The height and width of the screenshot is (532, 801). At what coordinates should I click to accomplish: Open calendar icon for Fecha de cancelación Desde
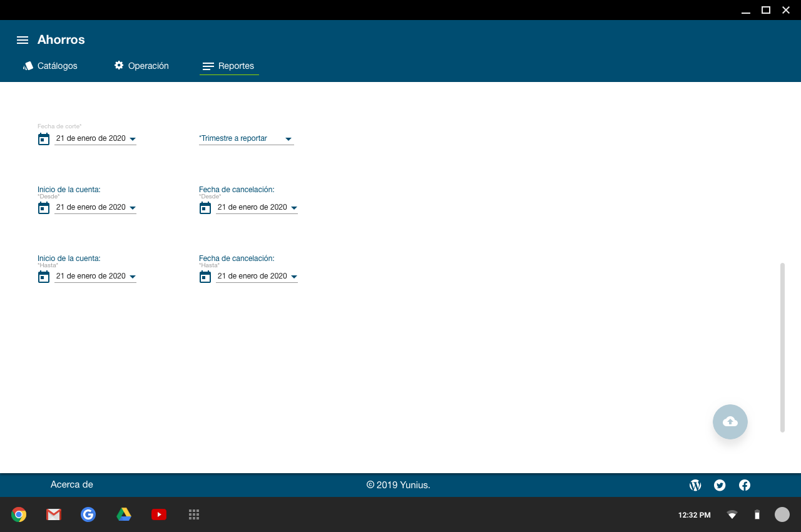point(205,208)
